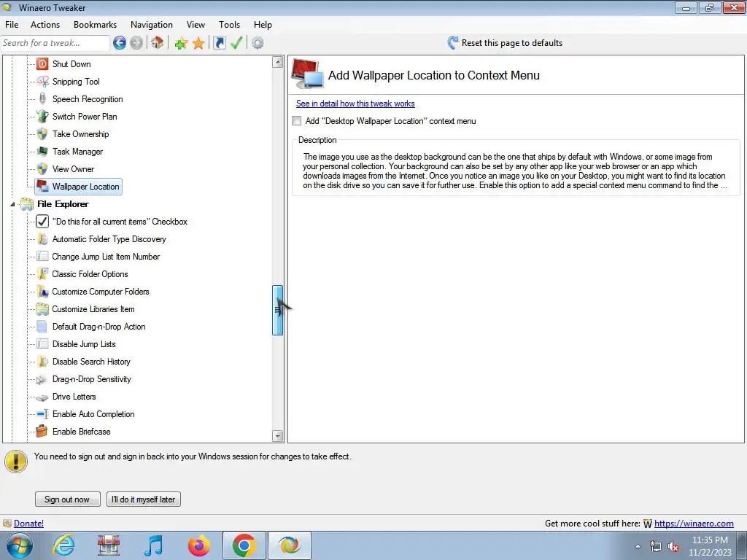Open See in detail how this tweak works link

point(355,104)
